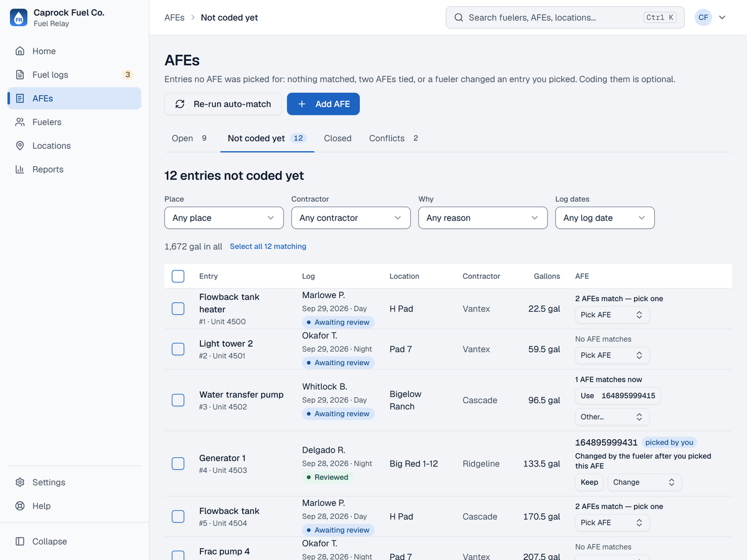Viewport: 747px width, 560px height.
Task: Open Pick AFE dropdown for Flowback tank heater
Action: tap(612, 315)
